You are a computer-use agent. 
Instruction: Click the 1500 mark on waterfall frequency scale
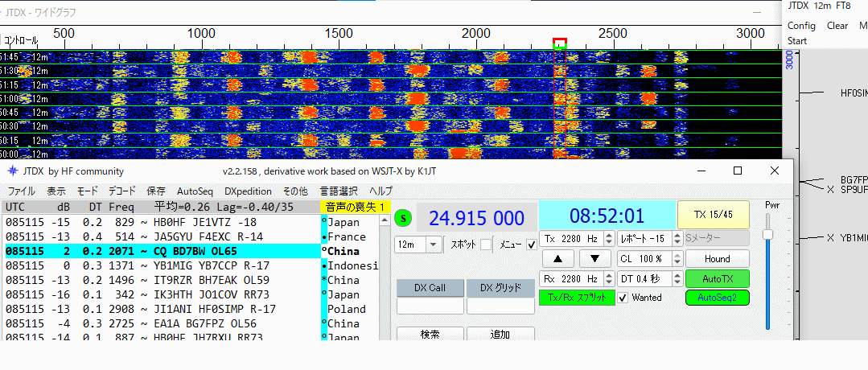(339, 33)
